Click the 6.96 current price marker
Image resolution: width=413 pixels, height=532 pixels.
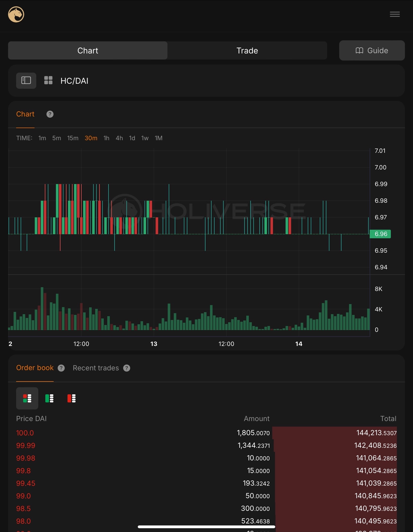[380, 234]
